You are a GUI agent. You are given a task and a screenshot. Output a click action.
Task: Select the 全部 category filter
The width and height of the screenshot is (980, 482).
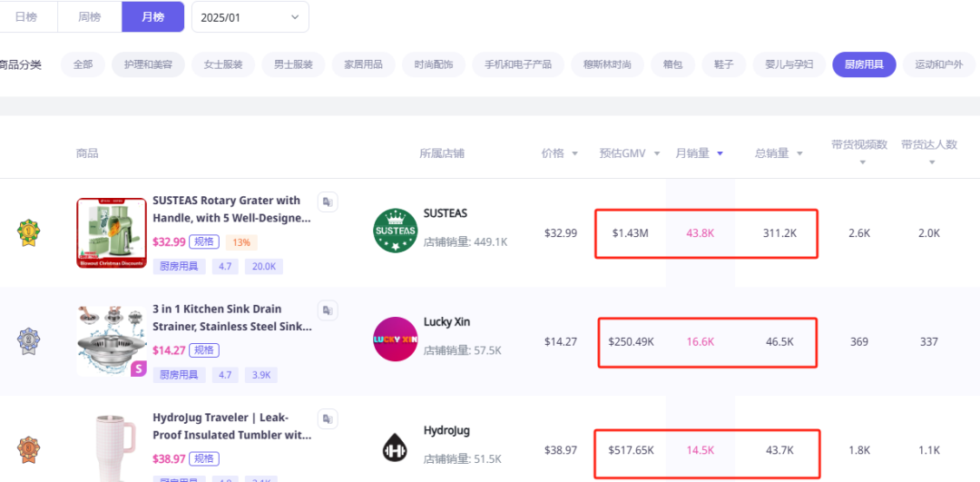(83, 64)
